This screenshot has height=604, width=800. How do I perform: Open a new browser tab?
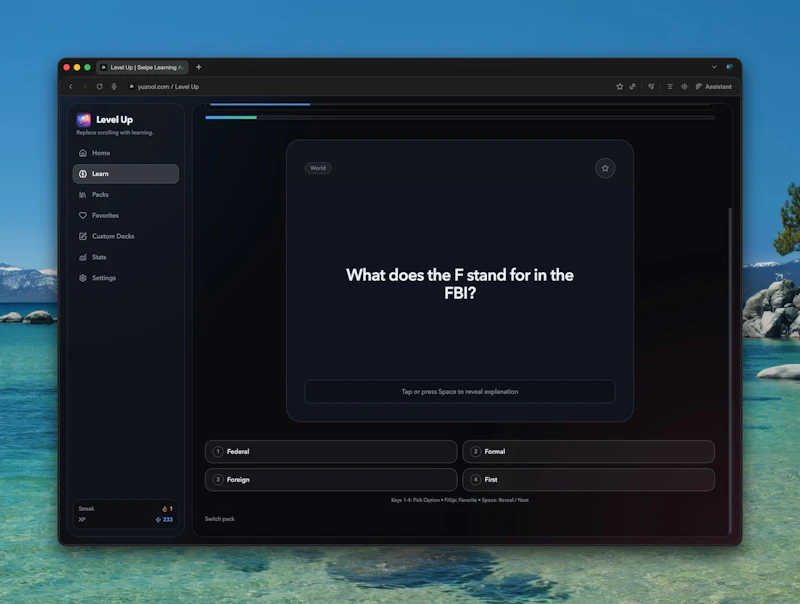[198, 67]
